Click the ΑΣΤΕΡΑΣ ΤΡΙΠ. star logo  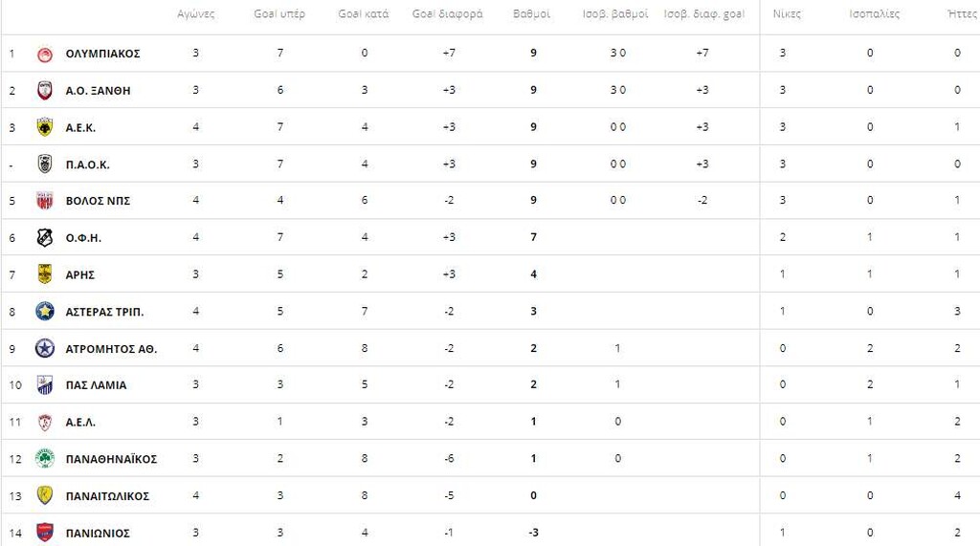44,312
